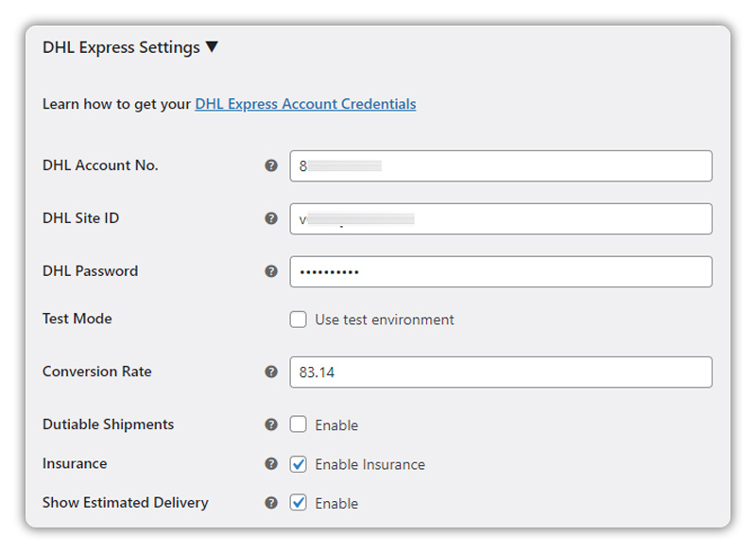Focus the DHL Site ID input field
This screenshot has width=756, height=554.
pos(501,219)
